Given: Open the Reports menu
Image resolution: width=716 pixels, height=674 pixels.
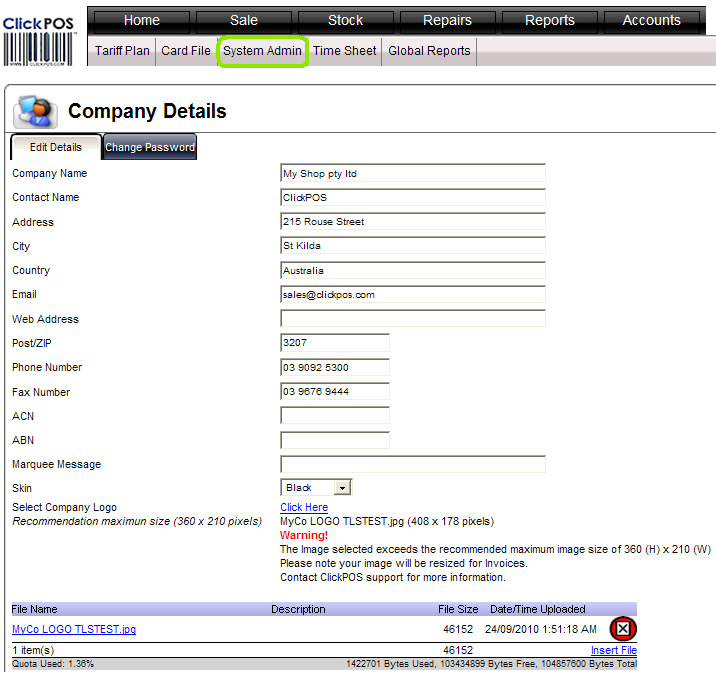Looking at the screenshot, I should (550, 21).
